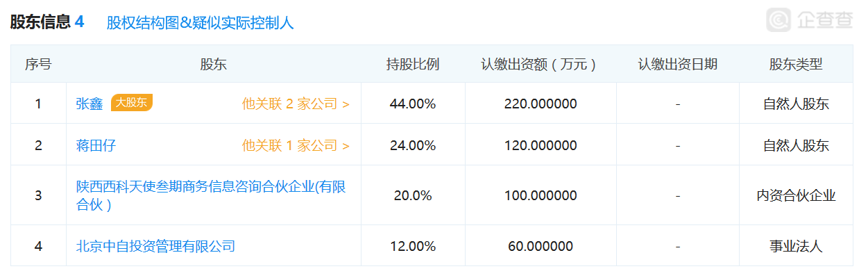Select the 120.000000 capital amount cell

click(x=541, y=146)
